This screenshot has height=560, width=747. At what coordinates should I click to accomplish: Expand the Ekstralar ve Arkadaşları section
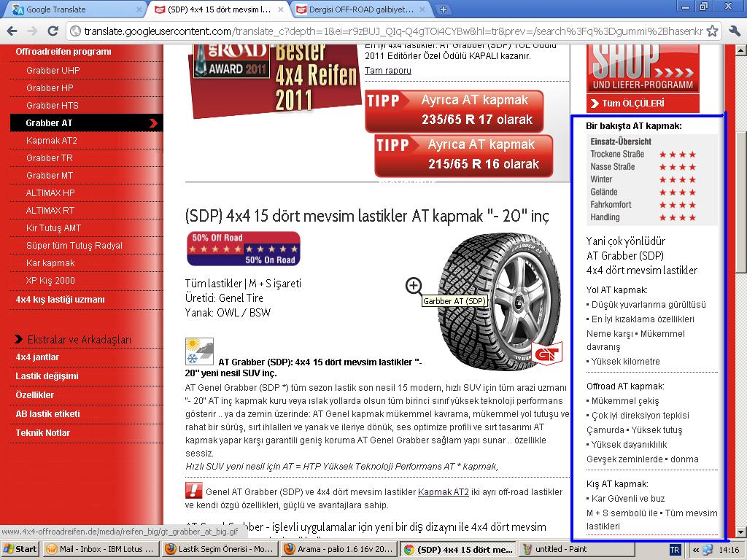[x=19, y=340]
